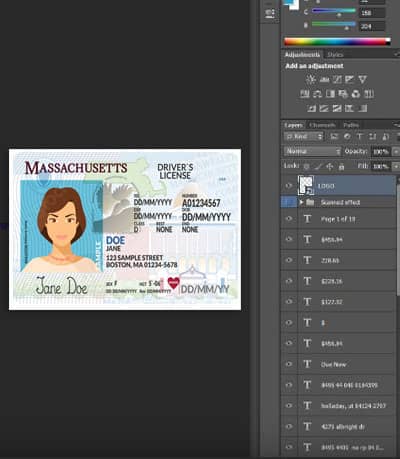
Task: Lock transparent pixels in Layers panel
Action: 306,166
